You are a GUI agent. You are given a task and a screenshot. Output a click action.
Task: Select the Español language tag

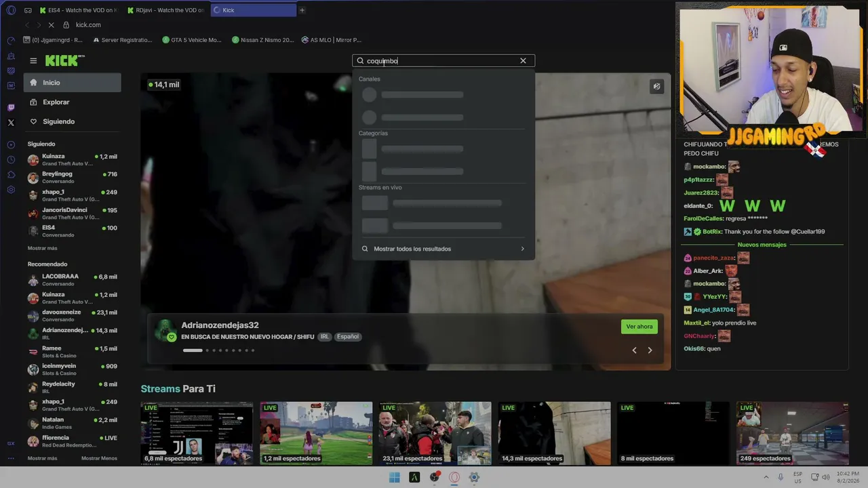coord(348,337)
